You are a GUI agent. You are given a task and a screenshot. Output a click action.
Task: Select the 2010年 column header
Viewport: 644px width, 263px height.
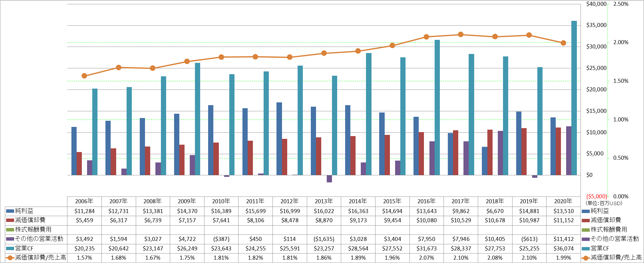pos(221,201)
